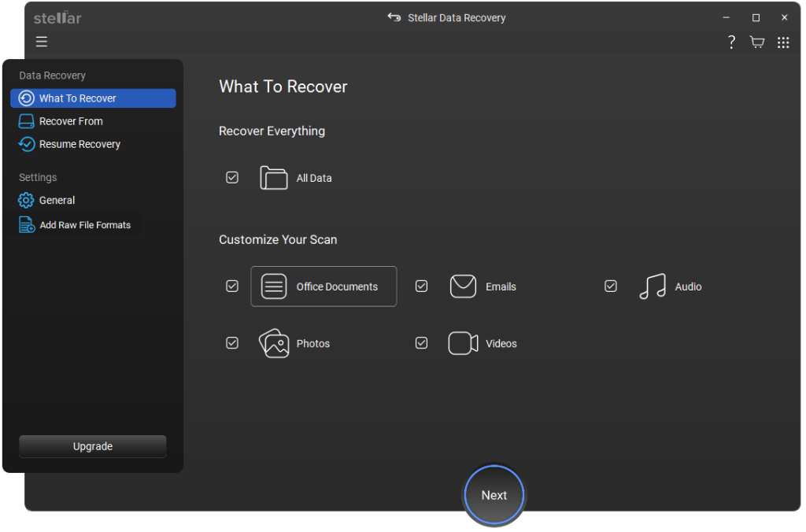Disable the Emails checkbox
The width and height of the screenshot is (806, 532).
[x=421, y=286]
